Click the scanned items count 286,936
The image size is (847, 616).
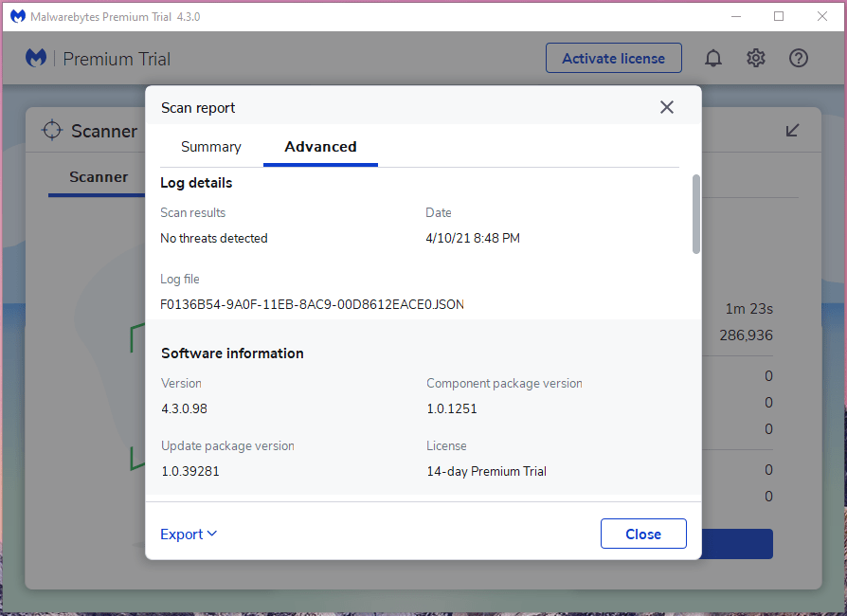[x=746, y=335]
